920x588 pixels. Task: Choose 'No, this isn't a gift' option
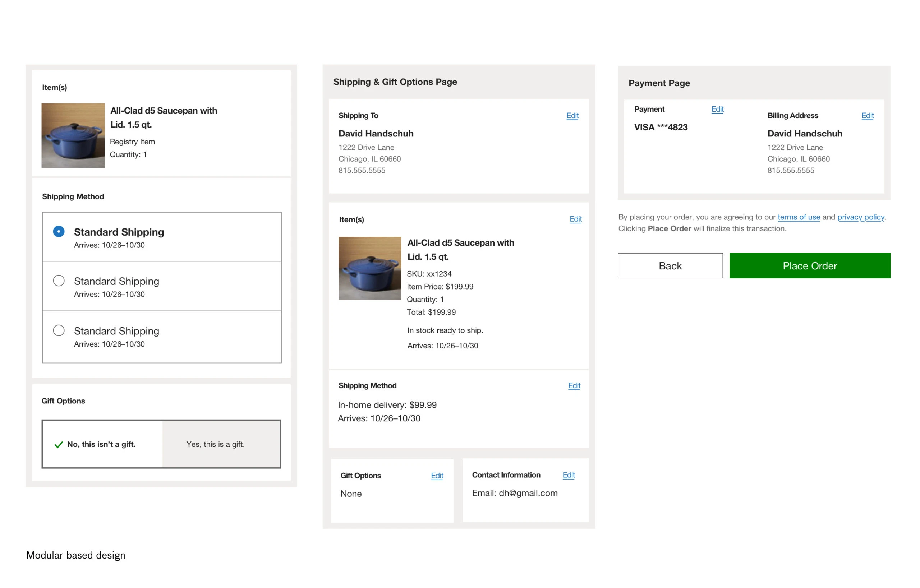(102, 444)
